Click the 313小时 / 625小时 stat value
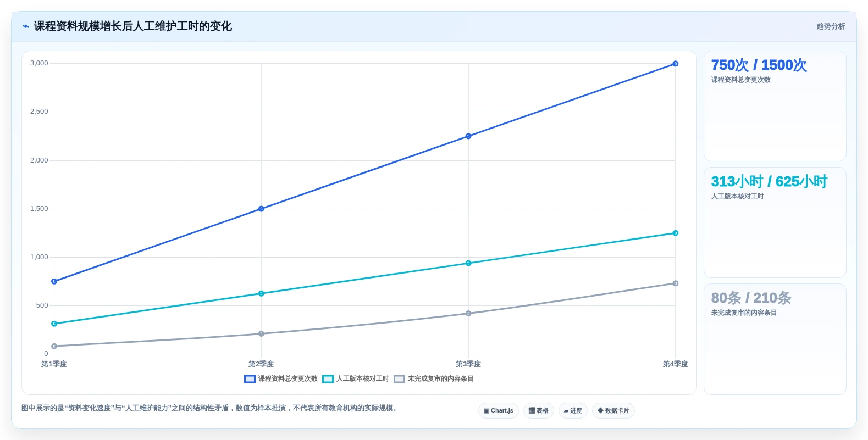Image resolution: width=868 pixels, height=440 pixels. point(769,182)
